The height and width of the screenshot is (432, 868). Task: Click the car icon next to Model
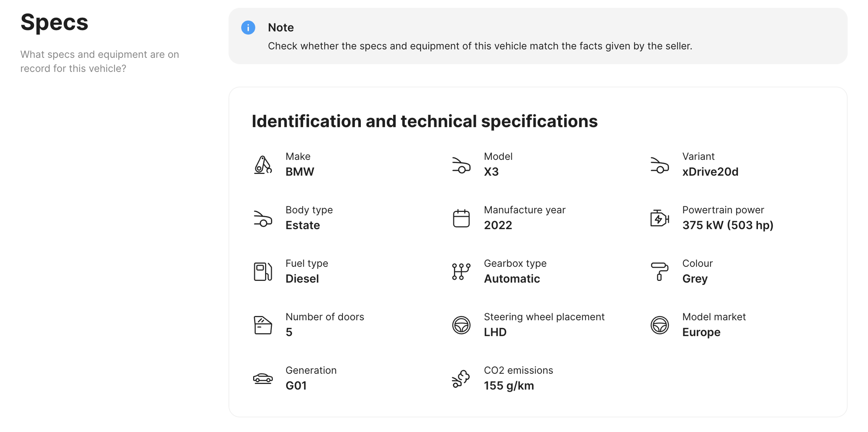pos(461,165)
